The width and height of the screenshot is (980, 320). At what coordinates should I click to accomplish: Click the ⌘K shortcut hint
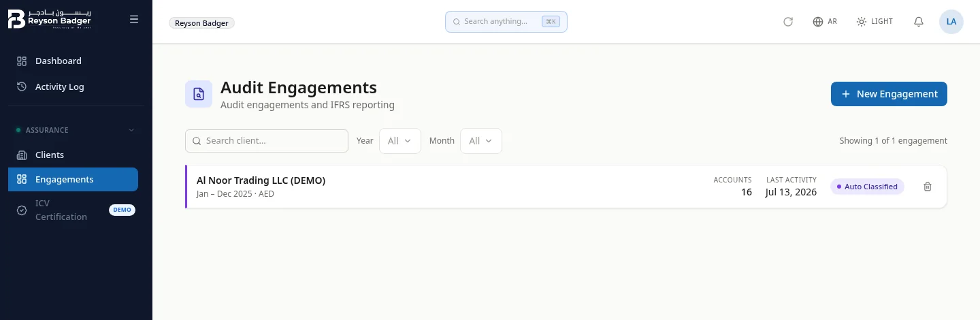pyautogui.click(x=551, y=22)
